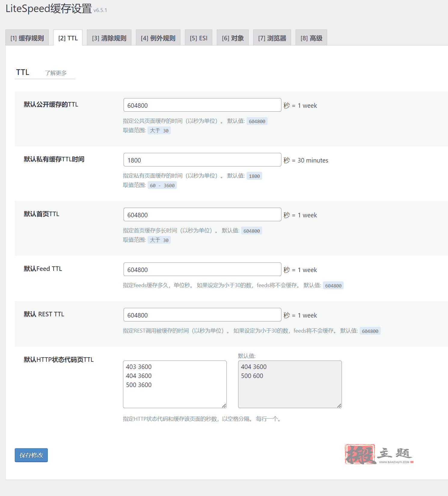Click the 默认值: label above the grey textarea
Viewport: 448px width, 496px height.
click(247, 356)
